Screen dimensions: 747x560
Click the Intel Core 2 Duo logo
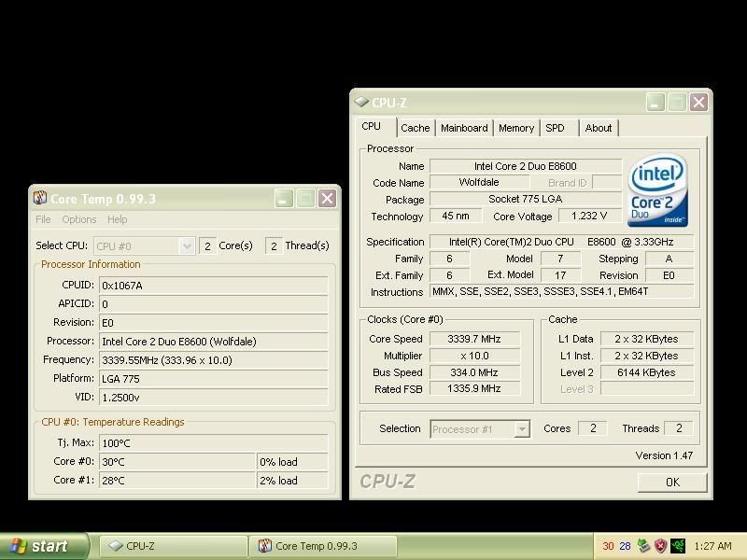(x=657, y=189)
